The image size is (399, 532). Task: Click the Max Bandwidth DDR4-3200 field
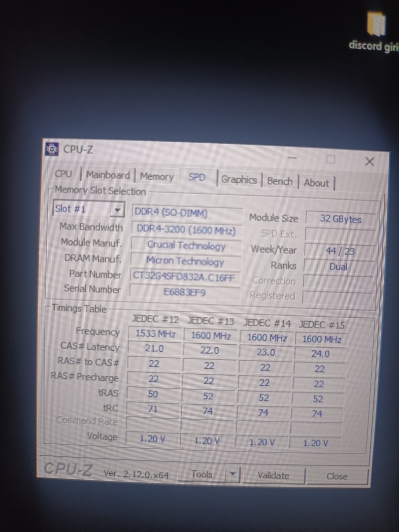(186, 230)
